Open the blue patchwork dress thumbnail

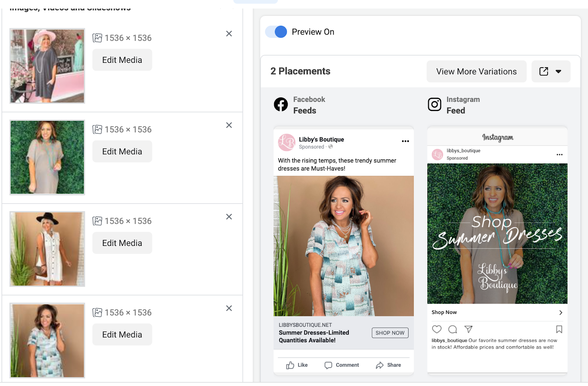47,340
